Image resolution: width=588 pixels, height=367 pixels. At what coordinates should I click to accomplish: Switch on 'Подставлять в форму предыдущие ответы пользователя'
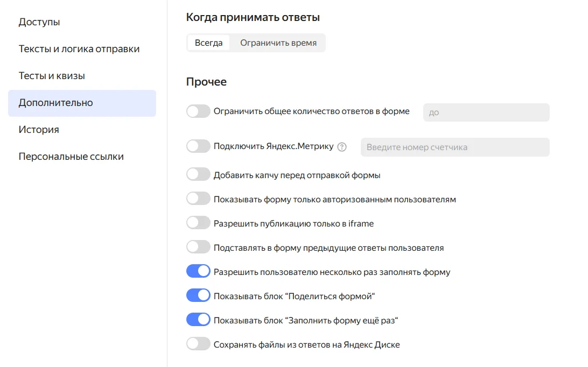(x=198, y=247)
